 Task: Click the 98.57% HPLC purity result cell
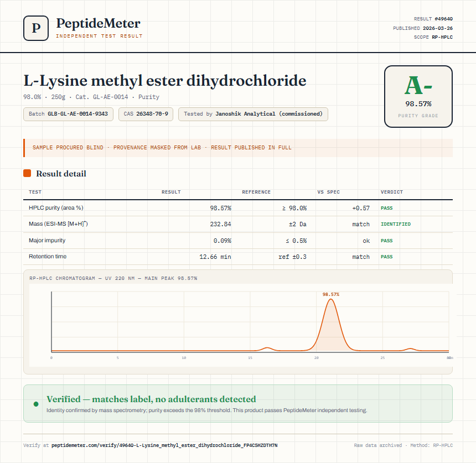click(220, 208)
